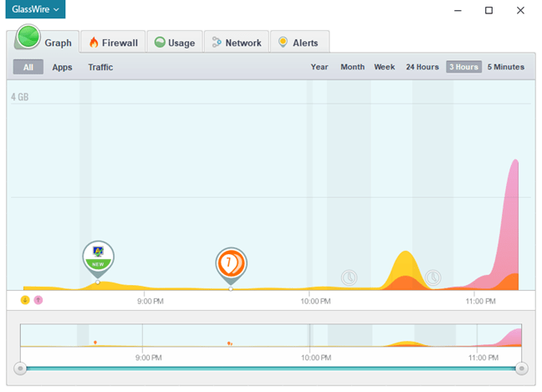
Task: Click the green GlassWire status orb icon
Action: (28, 36)
